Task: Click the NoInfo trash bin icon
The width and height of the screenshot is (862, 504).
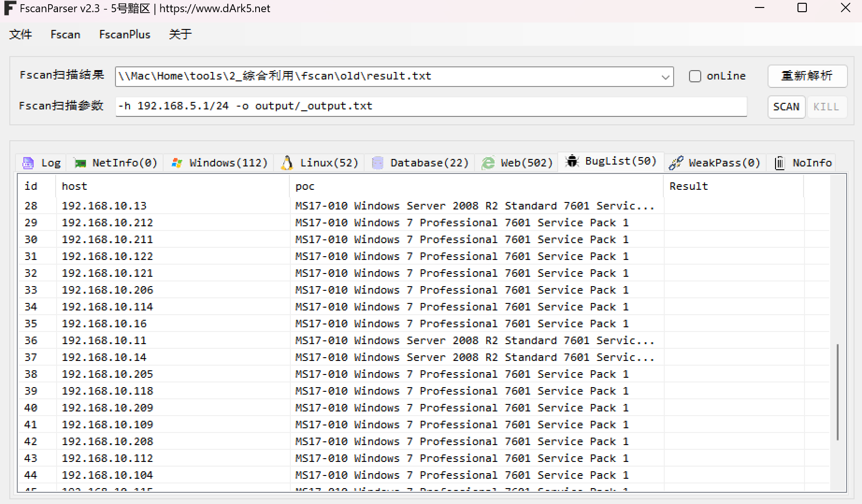Action: 780,163
